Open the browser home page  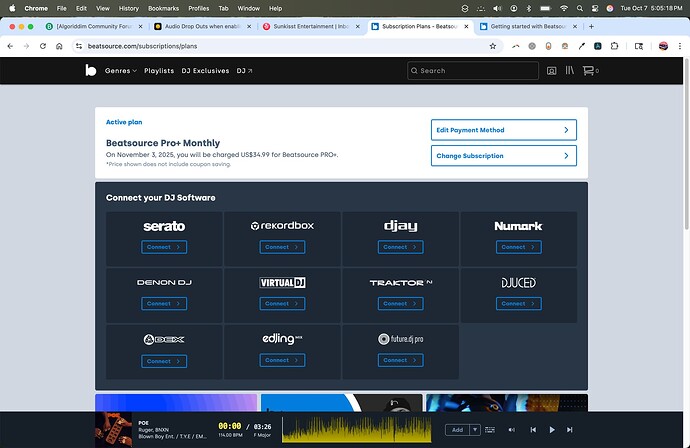[x=59, y=46]
